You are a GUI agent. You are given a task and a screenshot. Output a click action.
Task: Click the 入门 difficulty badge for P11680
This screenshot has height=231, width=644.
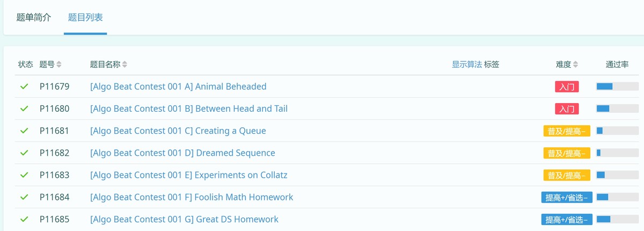pos(567,109)
